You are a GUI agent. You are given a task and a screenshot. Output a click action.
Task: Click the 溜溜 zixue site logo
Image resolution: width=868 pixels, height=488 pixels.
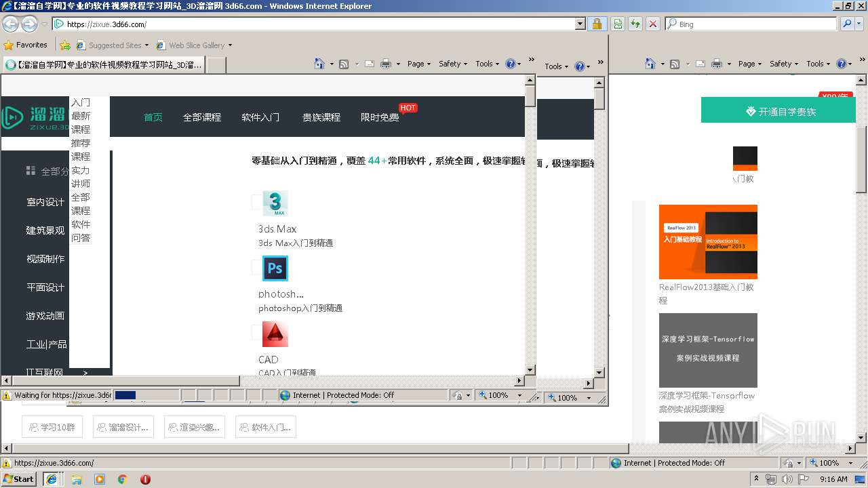[35, 117]
